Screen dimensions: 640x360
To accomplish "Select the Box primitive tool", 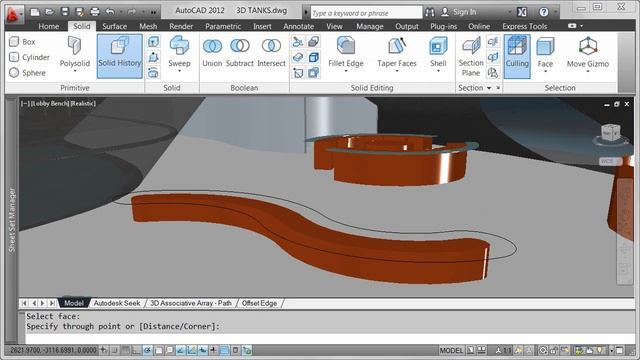I will (x=23, y=42).
